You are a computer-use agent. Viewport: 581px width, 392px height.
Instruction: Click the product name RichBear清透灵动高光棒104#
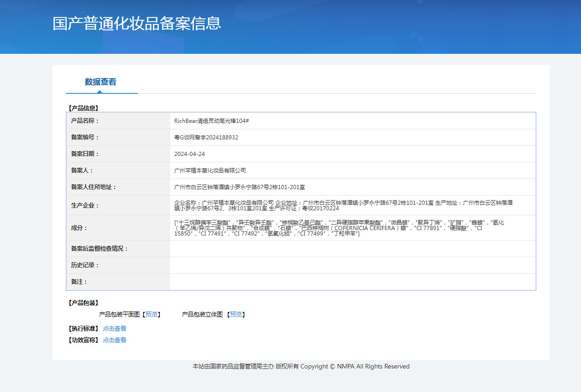(x=211, y=121)
